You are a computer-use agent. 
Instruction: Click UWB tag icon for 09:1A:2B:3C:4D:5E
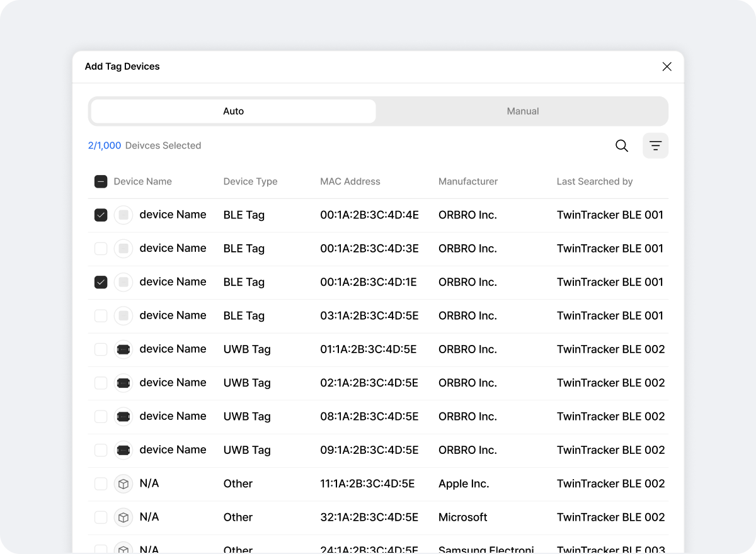(x=123, y=450)
